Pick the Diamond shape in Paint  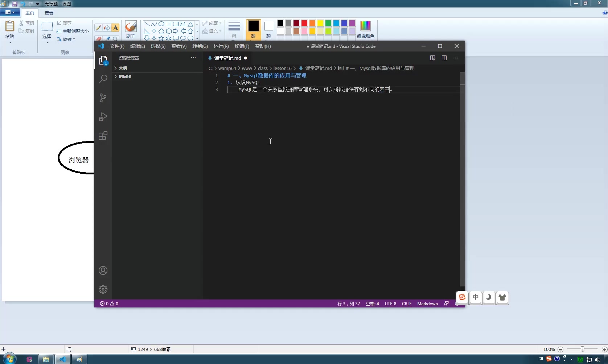(154, 31)
